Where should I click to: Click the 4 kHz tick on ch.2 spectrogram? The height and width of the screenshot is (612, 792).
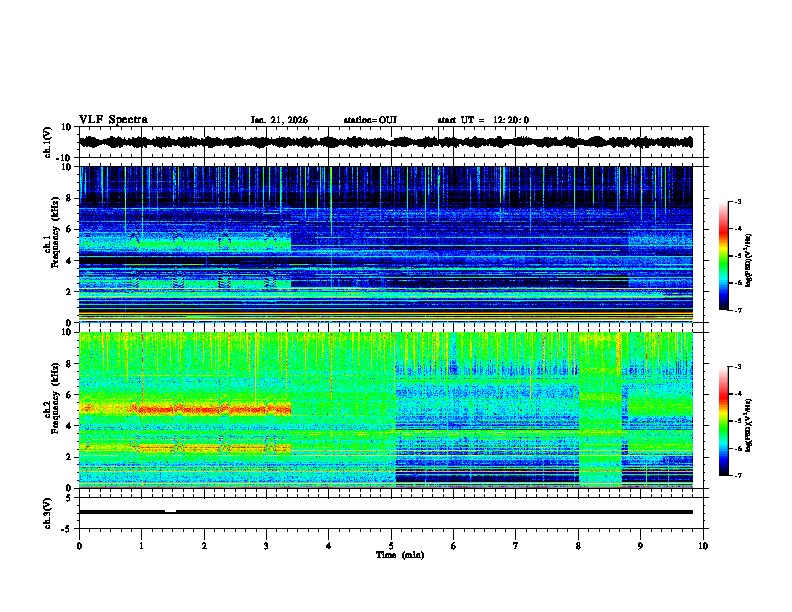tap(70, 426)
